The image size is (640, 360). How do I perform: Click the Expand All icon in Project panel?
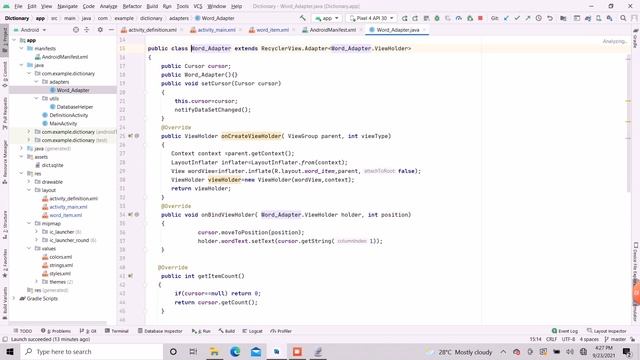click(87, 30)
